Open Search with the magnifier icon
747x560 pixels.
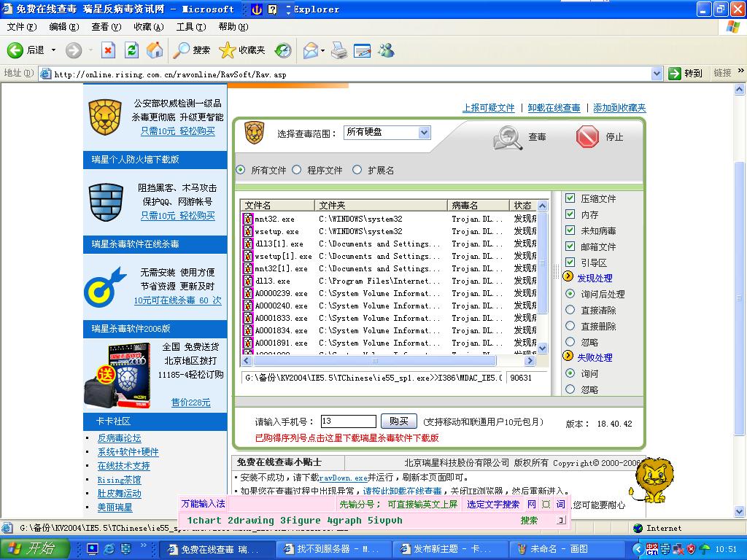[x=181, y=50]
